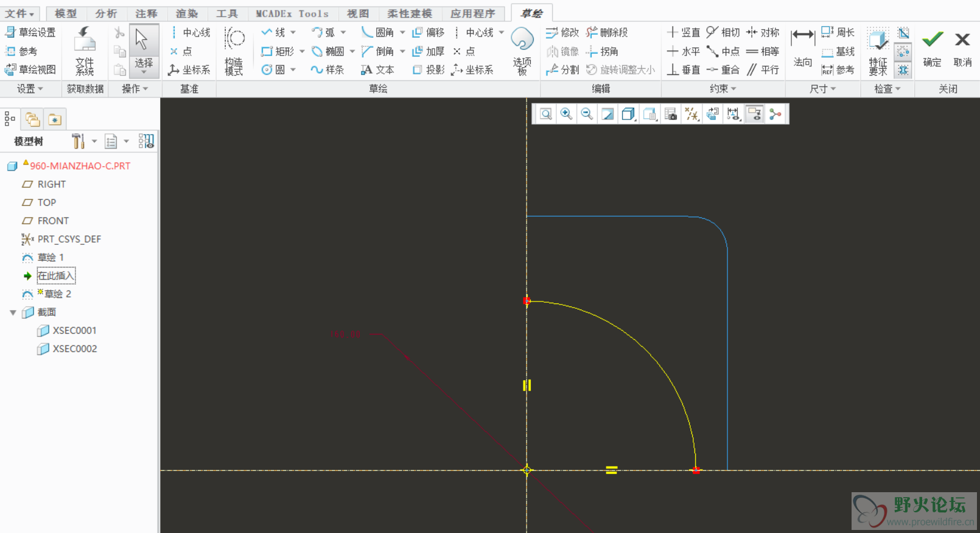
Task: Select the 周长 perimeter dimension tool
Action: click(x=838, y=32)
